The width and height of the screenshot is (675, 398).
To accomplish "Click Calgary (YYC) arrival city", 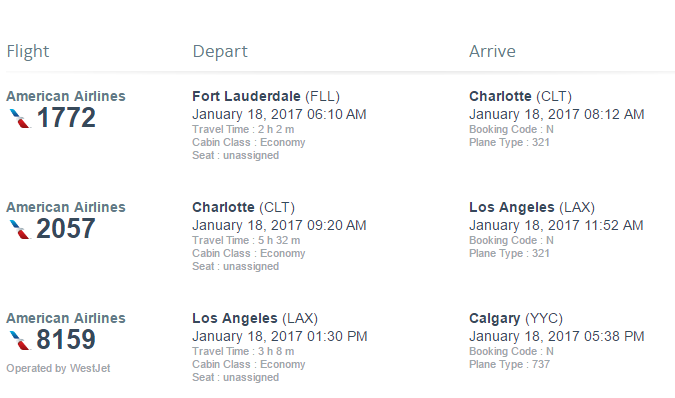I will [516, 318].
